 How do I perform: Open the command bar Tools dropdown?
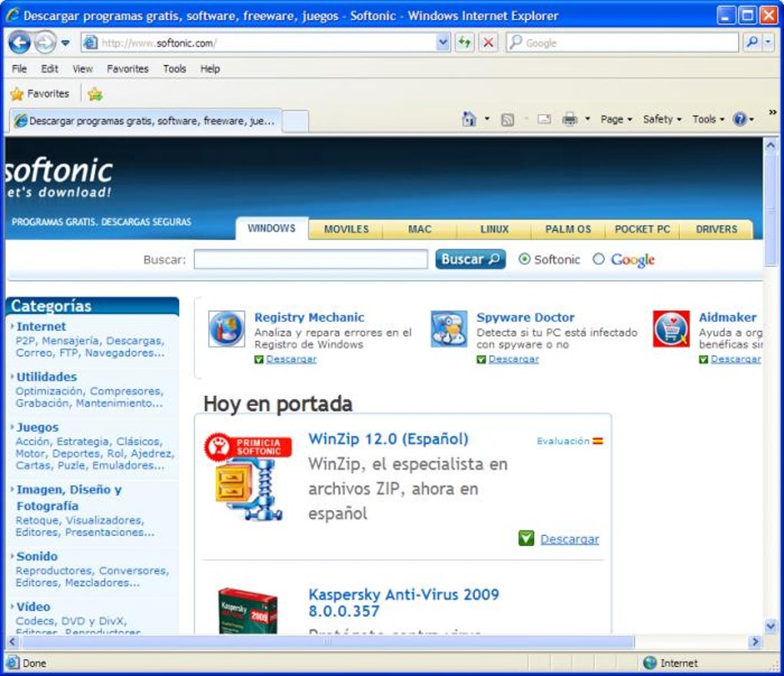(708, 119)
